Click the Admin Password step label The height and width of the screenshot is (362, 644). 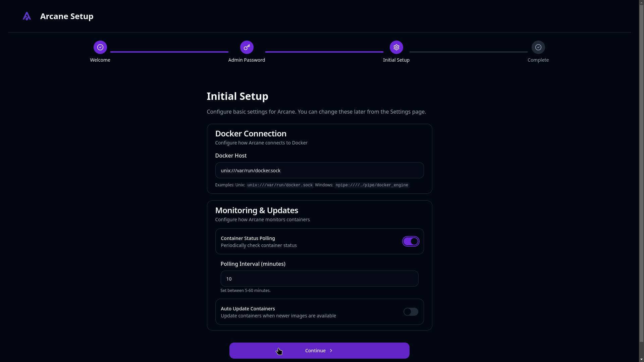point(247,60)
